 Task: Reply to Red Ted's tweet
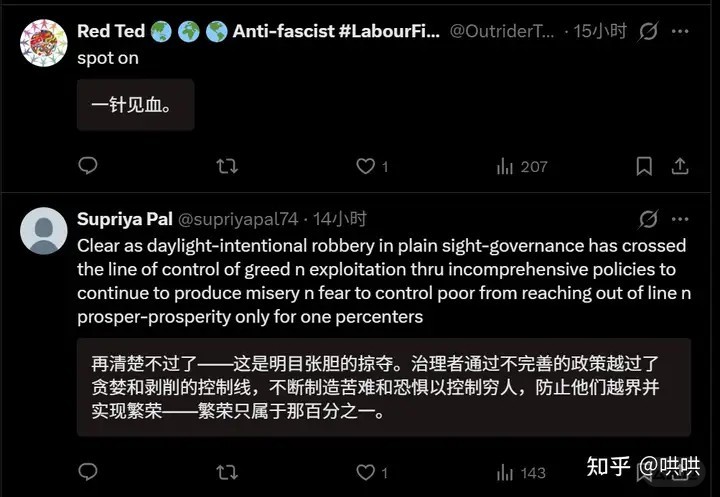(x=88, y=166)
